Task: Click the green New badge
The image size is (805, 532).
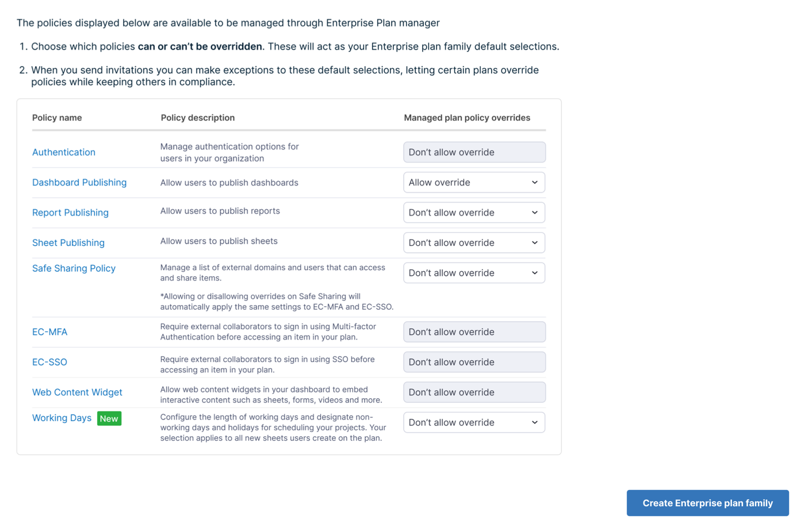Action: pyautogui.click(x=109, y=418)
